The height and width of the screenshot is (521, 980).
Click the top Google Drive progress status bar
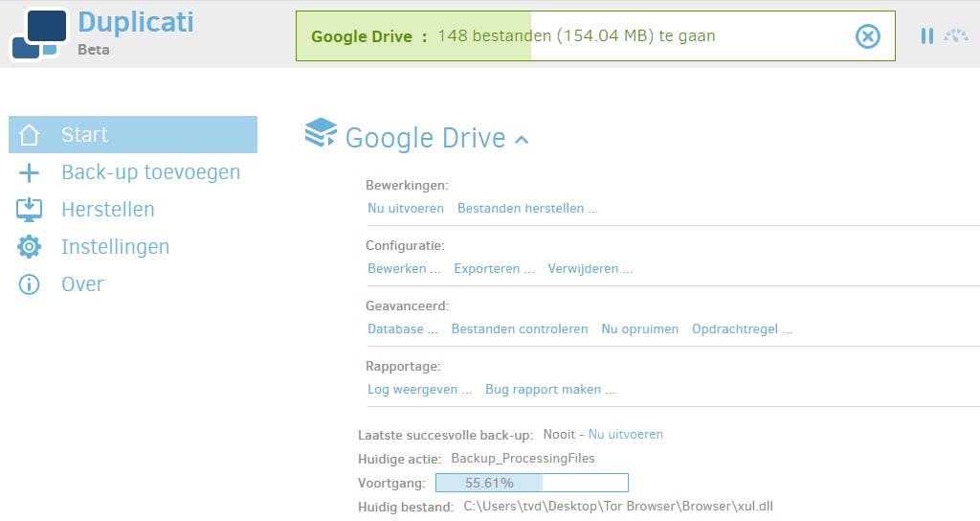tap(595, 35)
